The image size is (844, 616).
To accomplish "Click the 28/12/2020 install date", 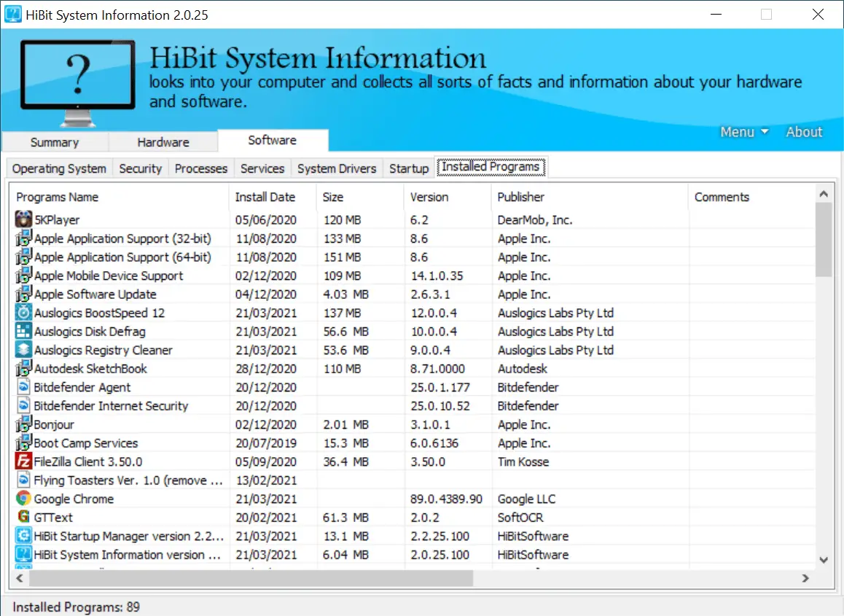I will click(266, 369).
